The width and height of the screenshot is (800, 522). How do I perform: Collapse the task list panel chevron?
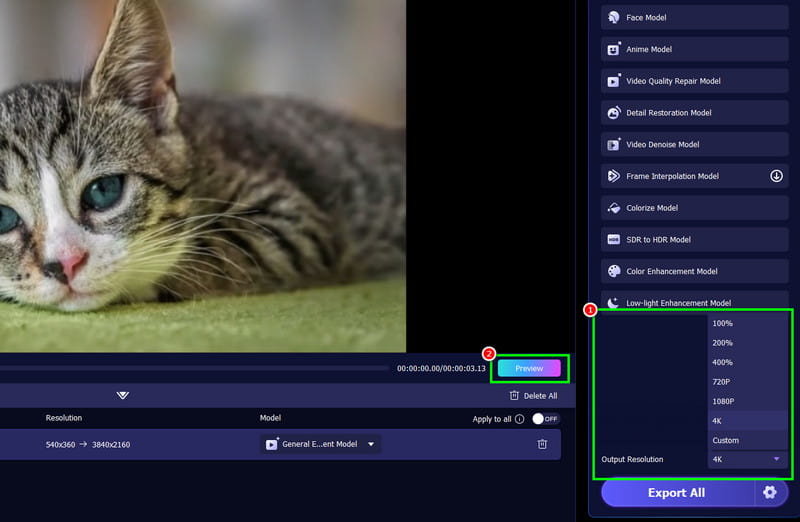point(122,395)
